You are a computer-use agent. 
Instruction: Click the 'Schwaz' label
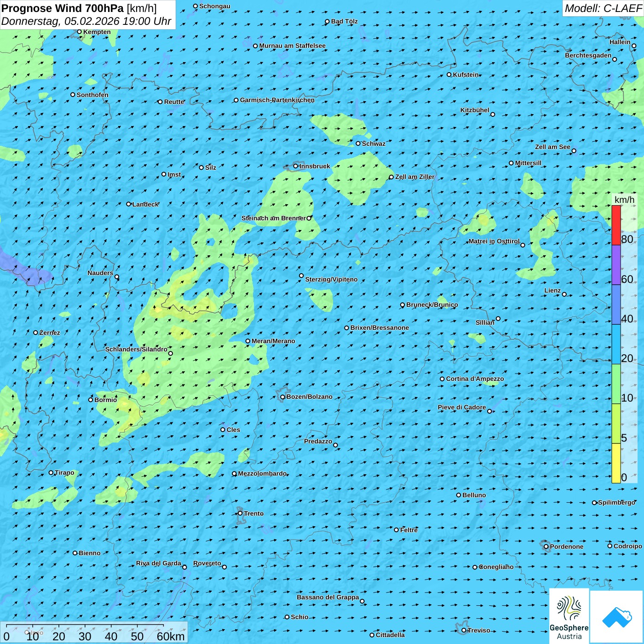tap(374, 144)
